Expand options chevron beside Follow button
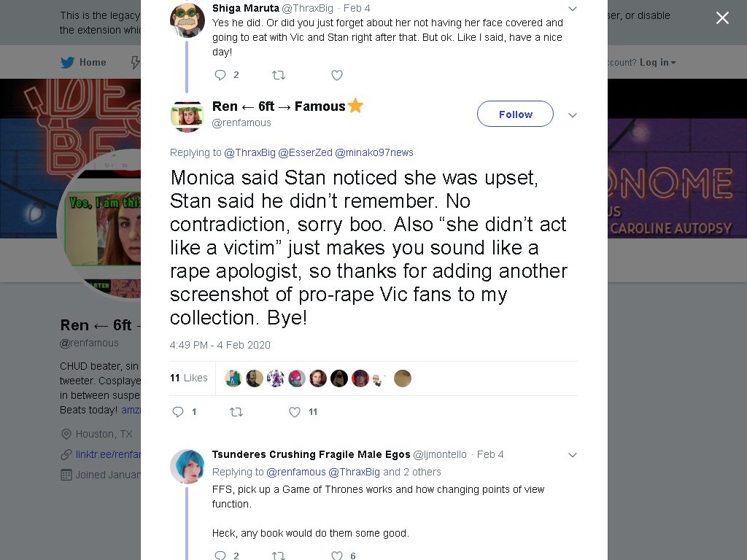The width and height of the screenshot is (747, 560). 573,115
